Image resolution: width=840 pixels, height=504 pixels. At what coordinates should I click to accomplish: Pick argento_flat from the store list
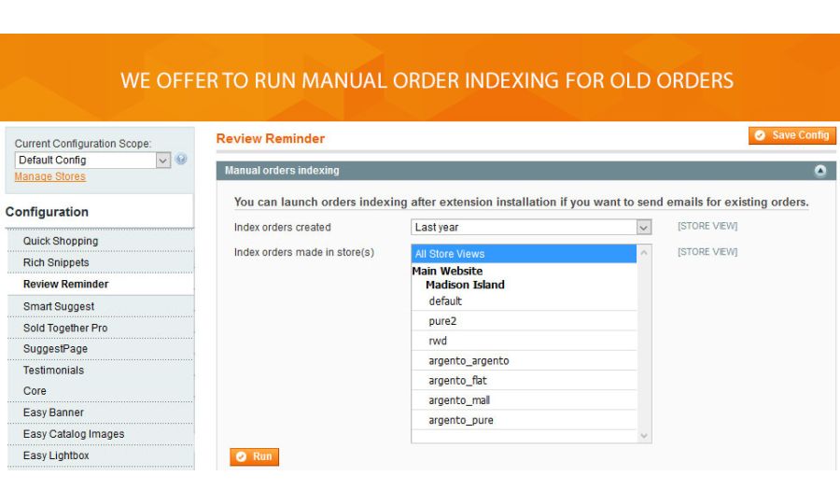pyautogui.click(x=457, y=381)
